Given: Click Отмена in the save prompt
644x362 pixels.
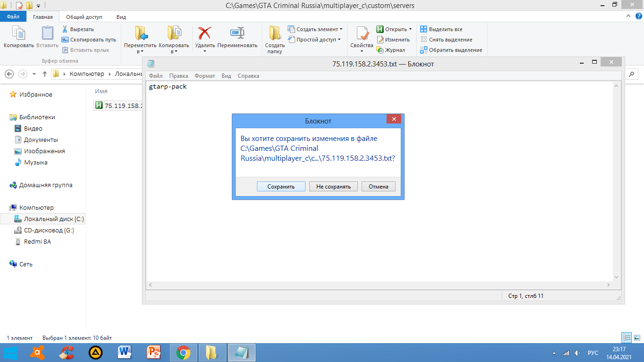Looking at the screenshot, I should click(x=379, y=187).
